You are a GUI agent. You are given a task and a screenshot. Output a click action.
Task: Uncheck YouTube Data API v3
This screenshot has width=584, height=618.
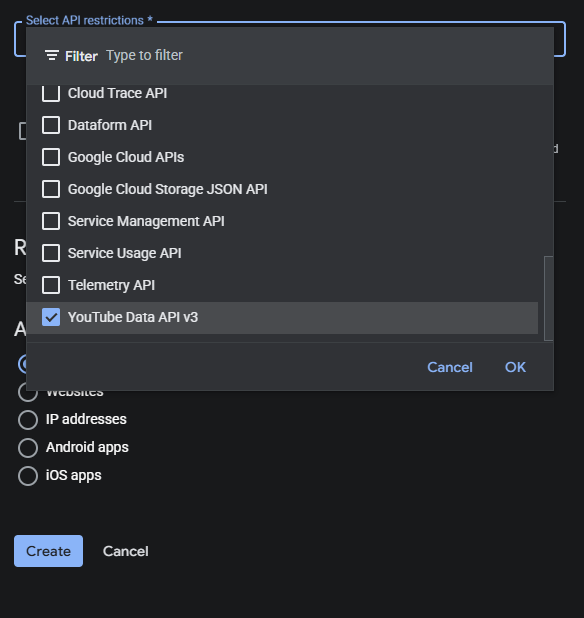(x=51, y=317)
